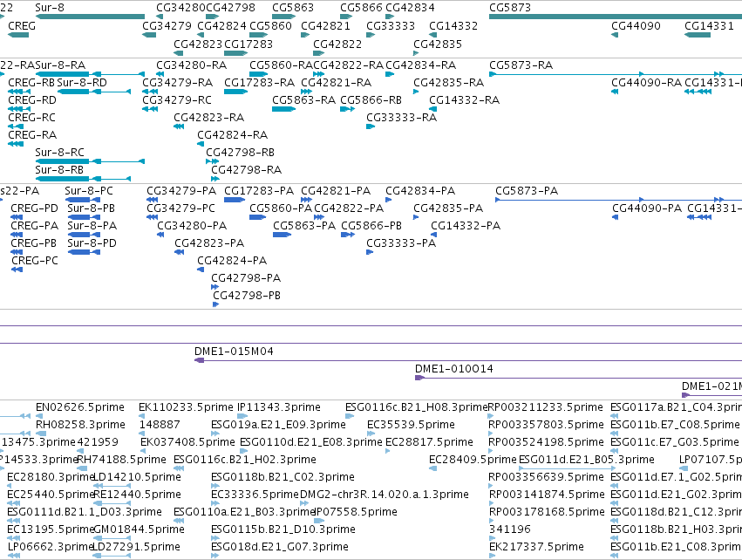Choose the CG5863 gene feature

[293, 8]
